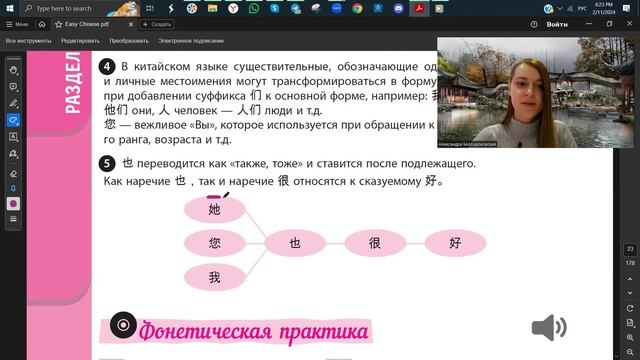
Task: Click numbered bullet 4 circle
Action: point(107,67)
